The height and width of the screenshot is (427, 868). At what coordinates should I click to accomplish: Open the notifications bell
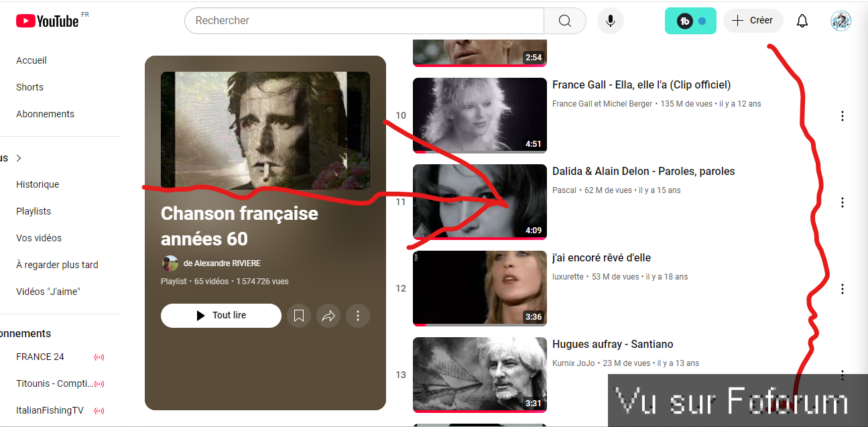[x=802, y=21]
